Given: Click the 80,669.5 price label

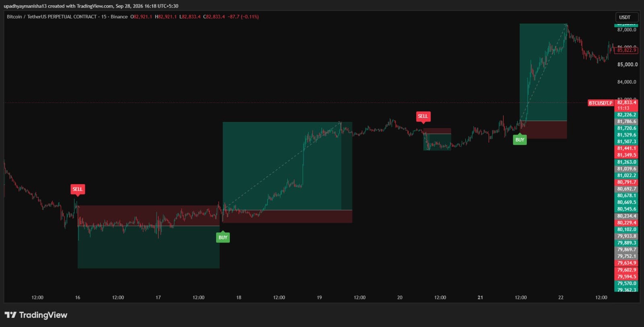Looking at the screenshot, I should pos(627,202).
